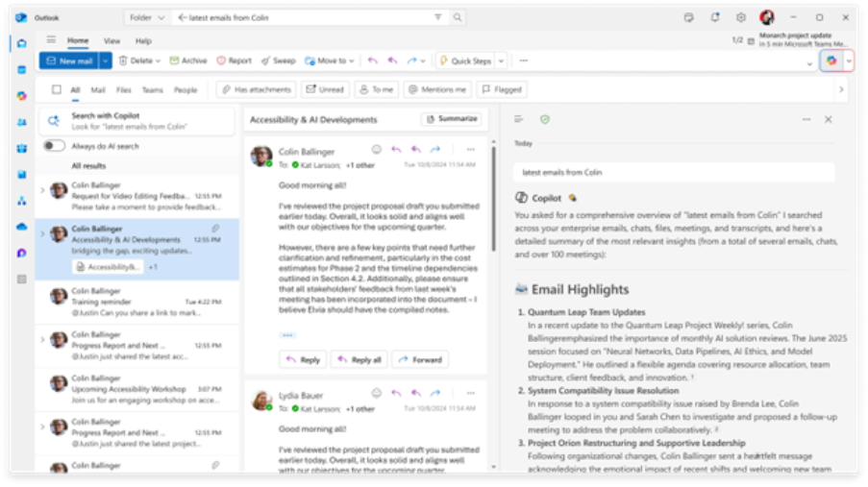The height and width of the screenshot is (487, 868).
Task: Open Settings gear in title bar
Action: pyautogui.click(x=741, y=17)
